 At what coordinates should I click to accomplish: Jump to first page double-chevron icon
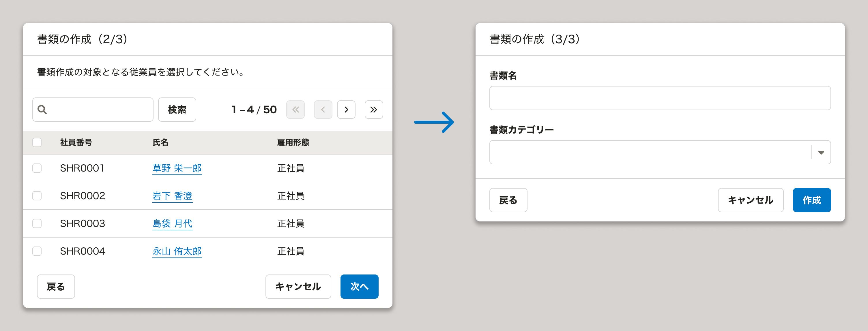pyautogui.click(x=295, y=110)
